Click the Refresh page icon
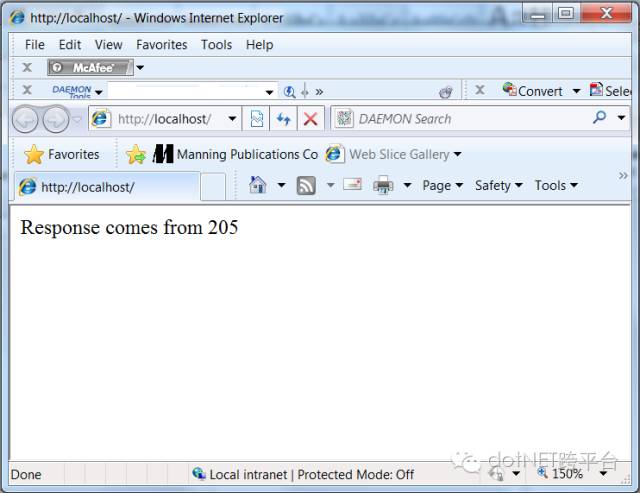Image resolution: width=640 pixels, height=493 pixels. coord(283,119)
